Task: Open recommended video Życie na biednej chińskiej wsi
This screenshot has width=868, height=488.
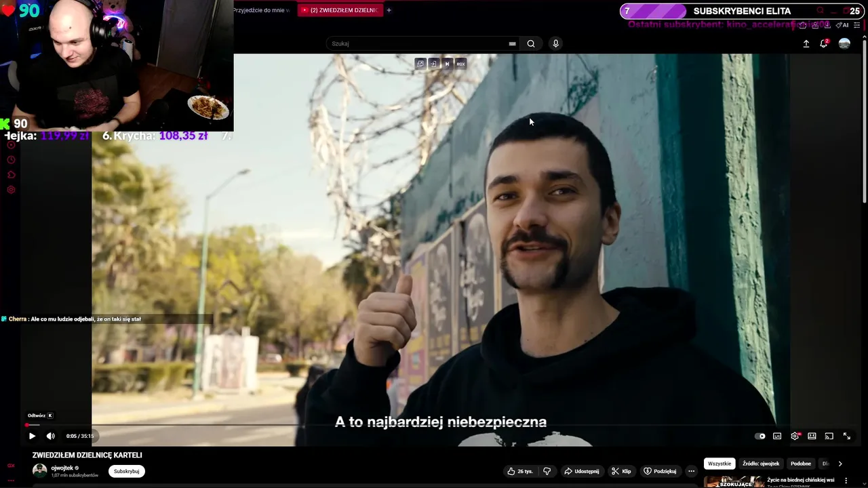Action: coord(800,480)
